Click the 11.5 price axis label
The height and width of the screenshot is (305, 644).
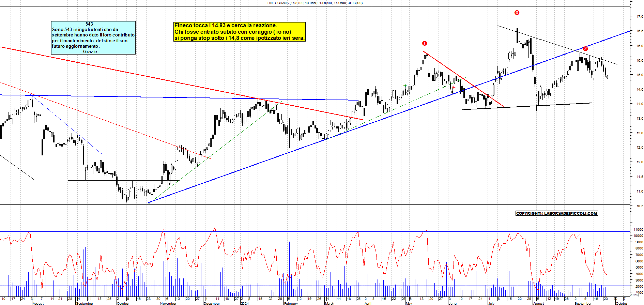[x=640, y=177]
